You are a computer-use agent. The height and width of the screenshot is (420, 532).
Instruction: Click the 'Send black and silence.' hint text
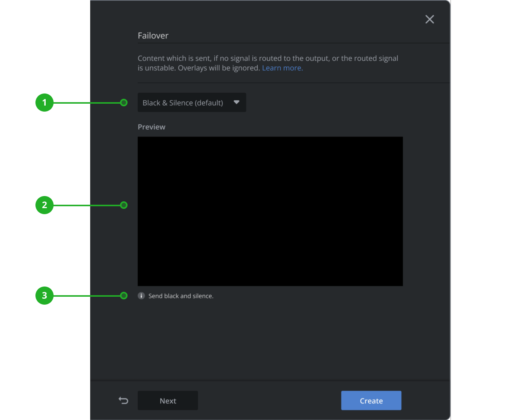[181, 296]
